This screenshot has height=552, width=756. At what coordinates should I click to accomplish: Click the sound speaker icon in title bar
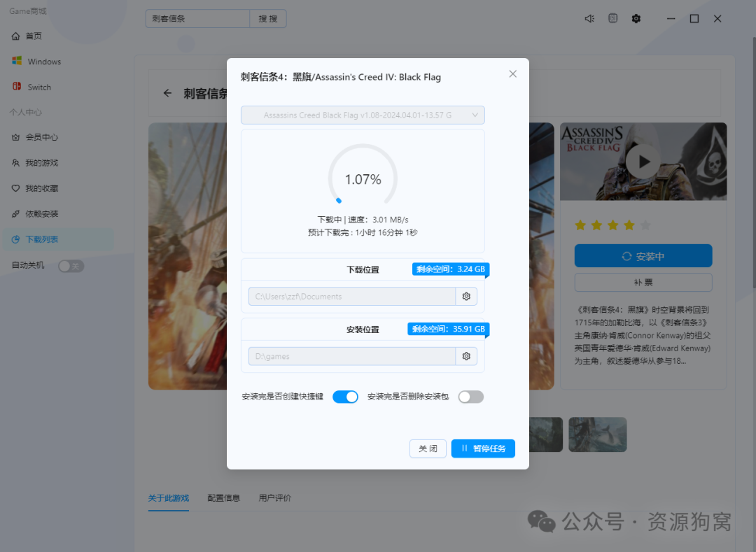point(589,19)
